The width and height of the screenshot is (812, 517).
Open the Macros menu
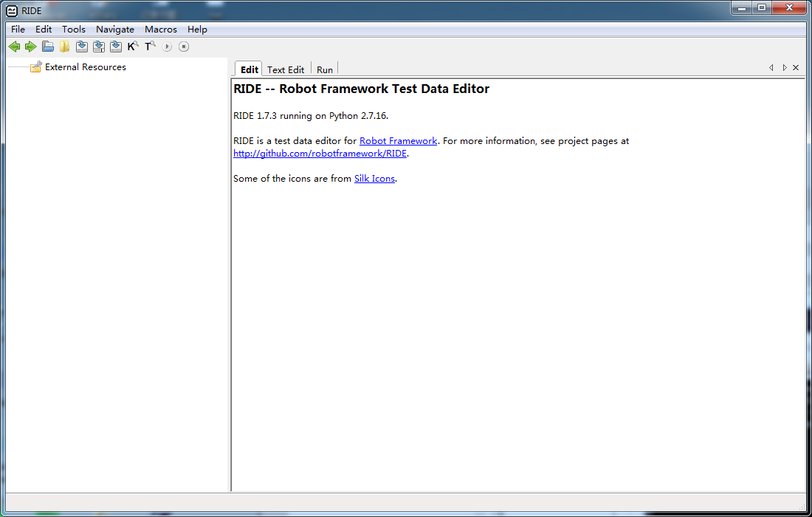[160, 30]
